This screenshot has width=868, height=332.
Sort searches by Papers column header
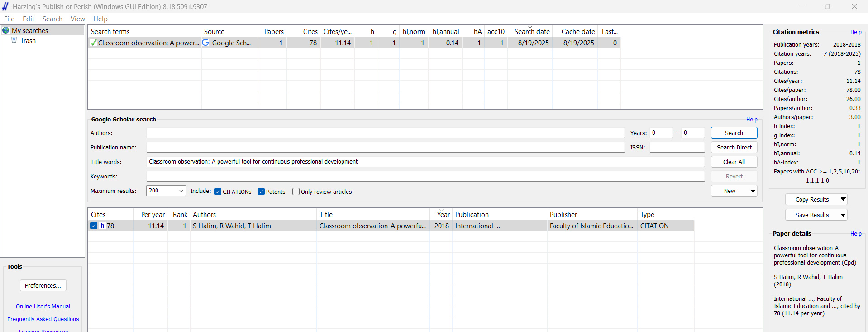pos(272,31)
